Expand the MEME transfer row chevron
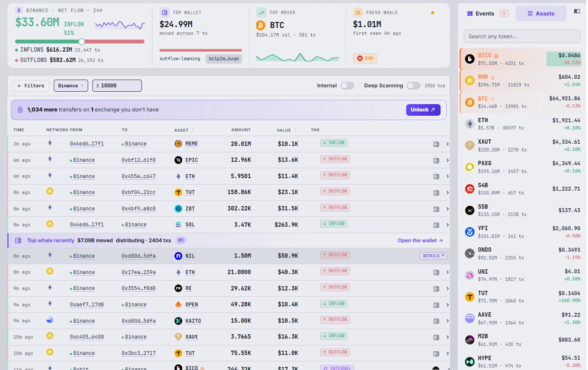Screen dimensions: 588x370 click(x=447, y=144)
